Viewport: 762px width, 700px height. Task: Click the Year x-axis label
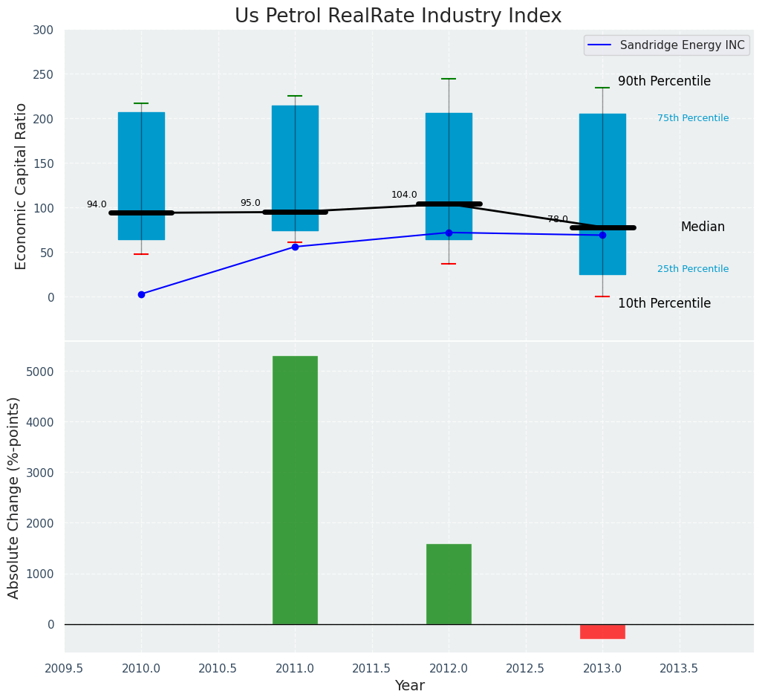[x=409, y=686]
